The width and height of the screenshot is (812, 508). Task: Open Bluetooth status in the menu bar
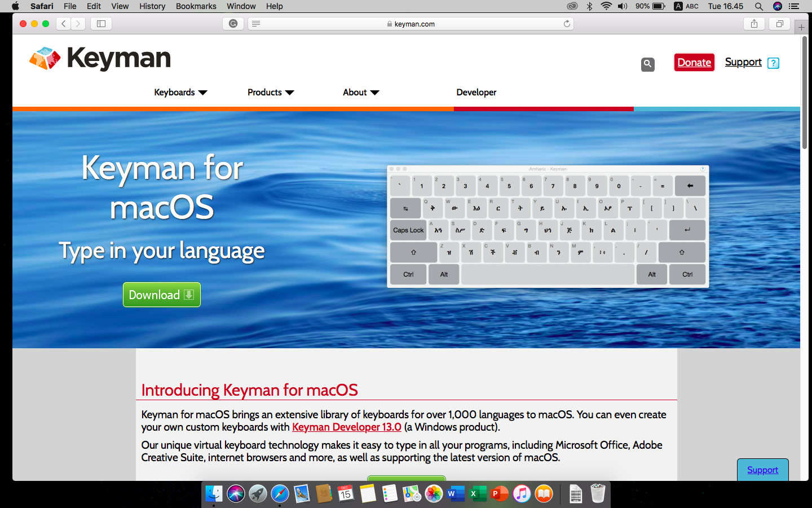589,6
